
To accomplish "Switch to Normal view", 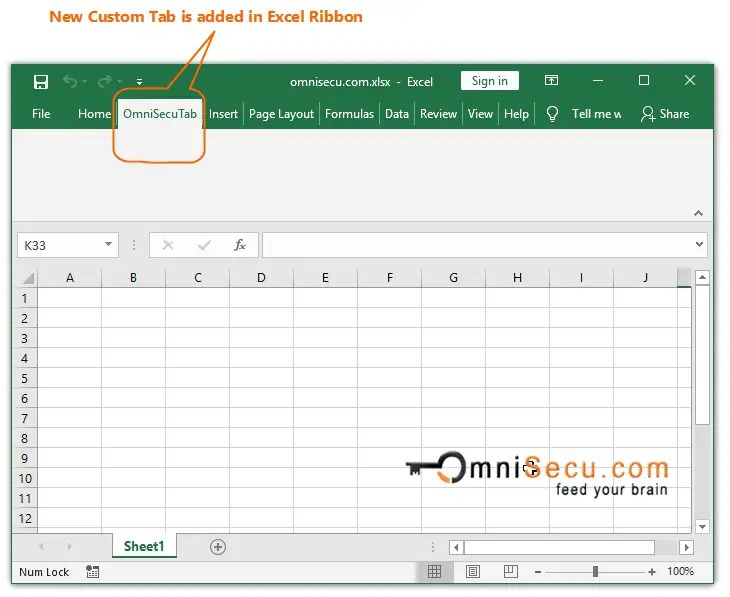I will [x=434, y=571].
